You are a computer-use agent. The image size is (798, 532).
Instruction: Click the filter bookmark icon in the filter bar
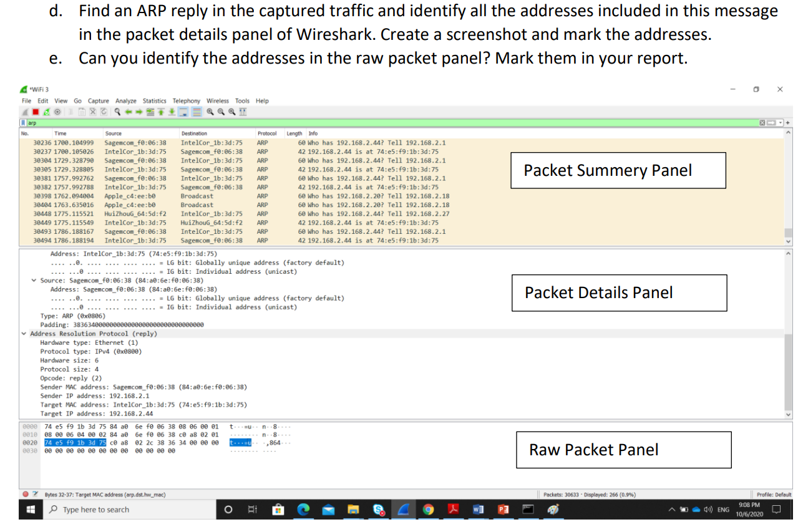[24, 123]
